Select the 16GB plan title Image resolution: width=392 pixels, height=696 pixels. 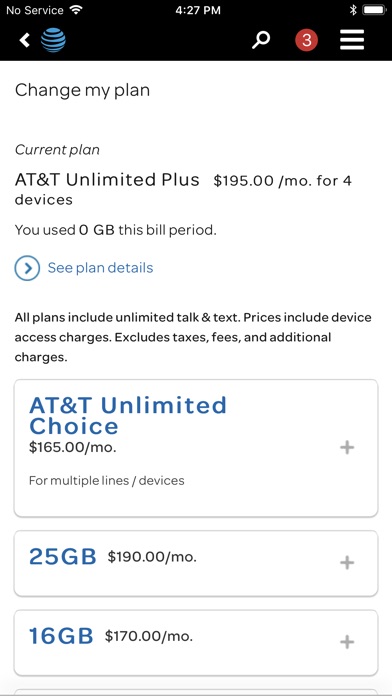pos(61,636)
